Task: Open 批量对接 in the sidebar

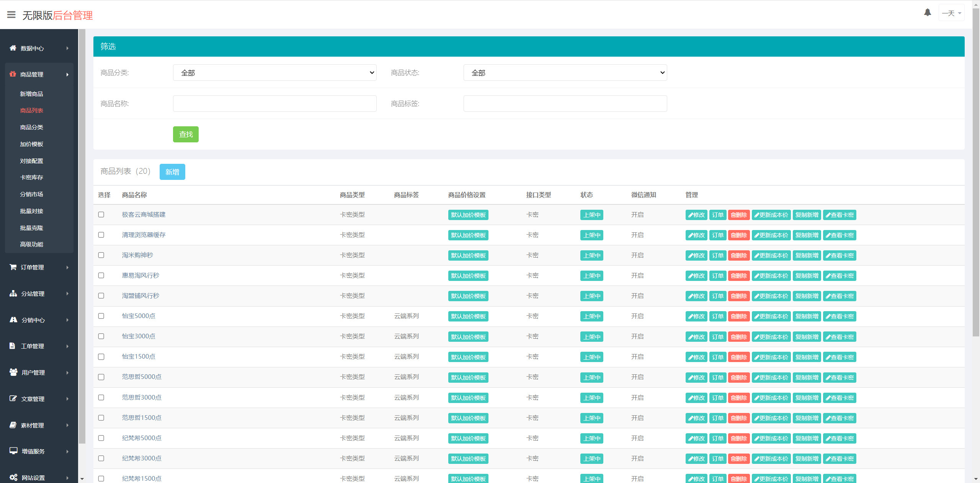Action: pos(31,211)
